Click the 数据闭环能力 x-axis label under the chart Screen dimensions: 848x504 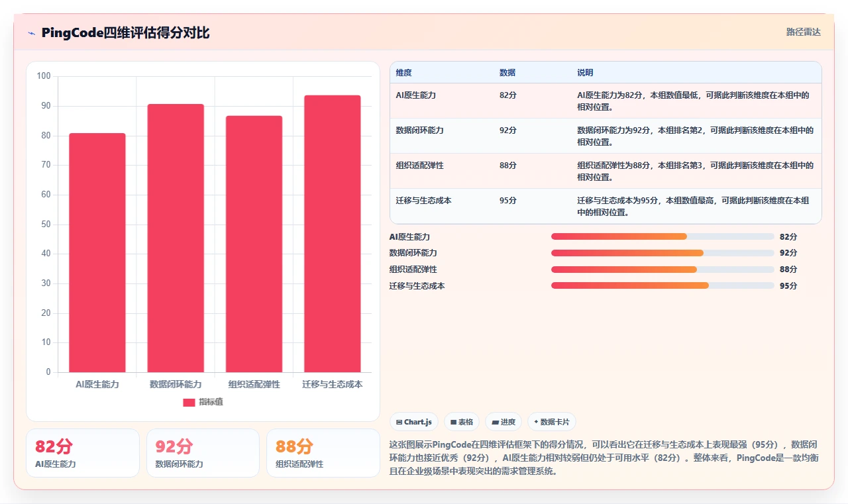(176, 385)
